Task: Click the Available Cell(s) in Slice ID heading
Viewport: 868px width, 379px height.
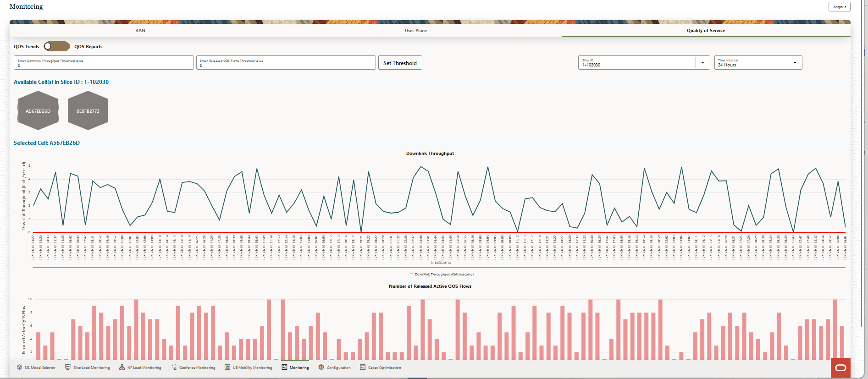Action: (x=61, y=82)
